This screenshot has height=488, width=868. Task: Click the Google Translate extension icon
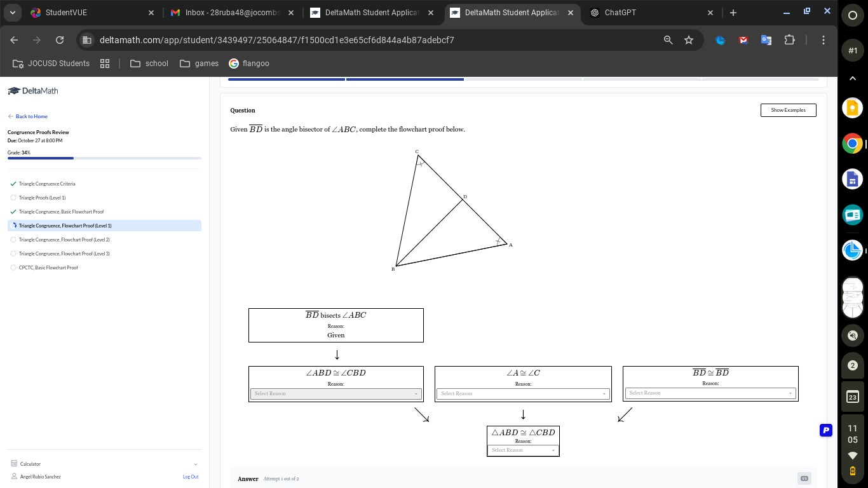(766, 40)
